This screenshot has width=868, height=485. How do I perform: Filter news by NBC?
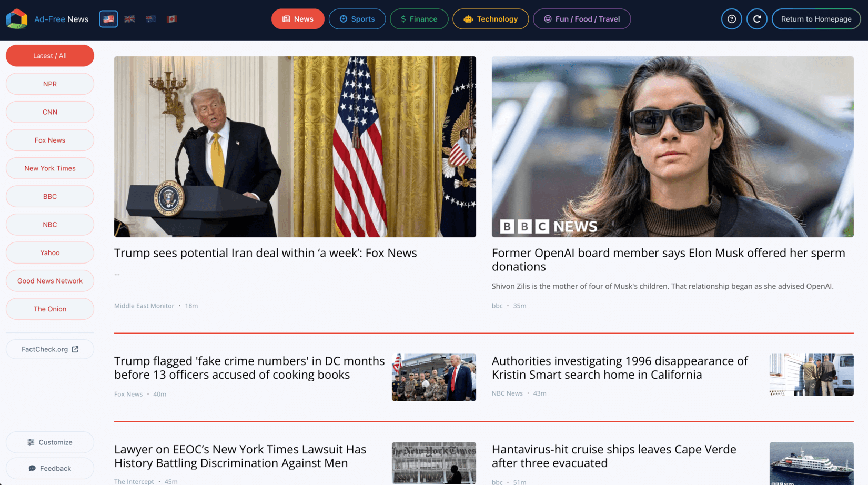[50, 225]
